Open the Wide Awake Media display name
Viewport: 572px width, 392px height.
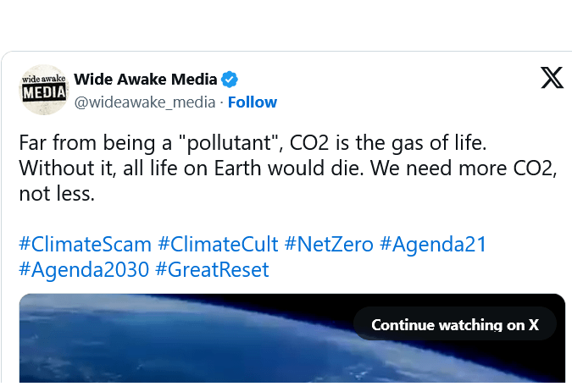pyautogui.click(x=145, y=80)
